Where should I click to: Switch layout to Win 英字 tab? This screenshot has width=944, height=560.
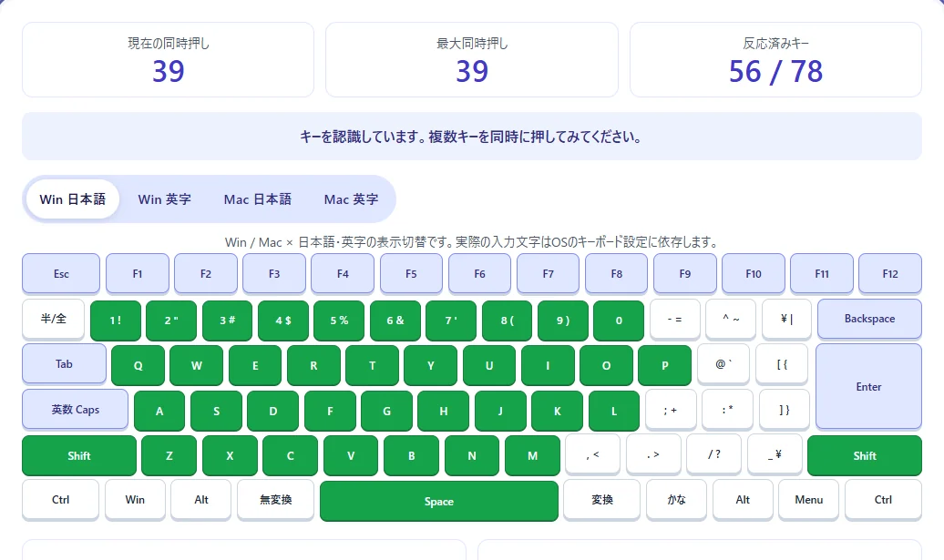(164, 199)
